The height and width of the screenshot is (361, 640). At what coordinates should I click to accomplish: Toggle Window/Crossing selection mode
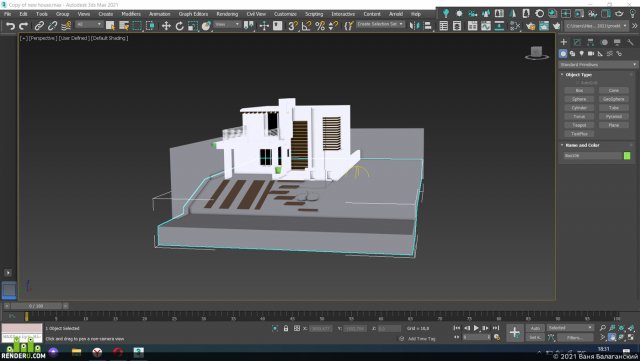[x=150, y=26]
